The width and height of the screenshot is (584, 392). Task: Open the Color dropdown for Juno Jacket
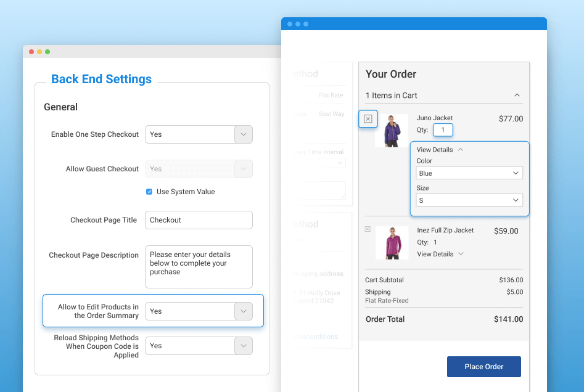469,173
